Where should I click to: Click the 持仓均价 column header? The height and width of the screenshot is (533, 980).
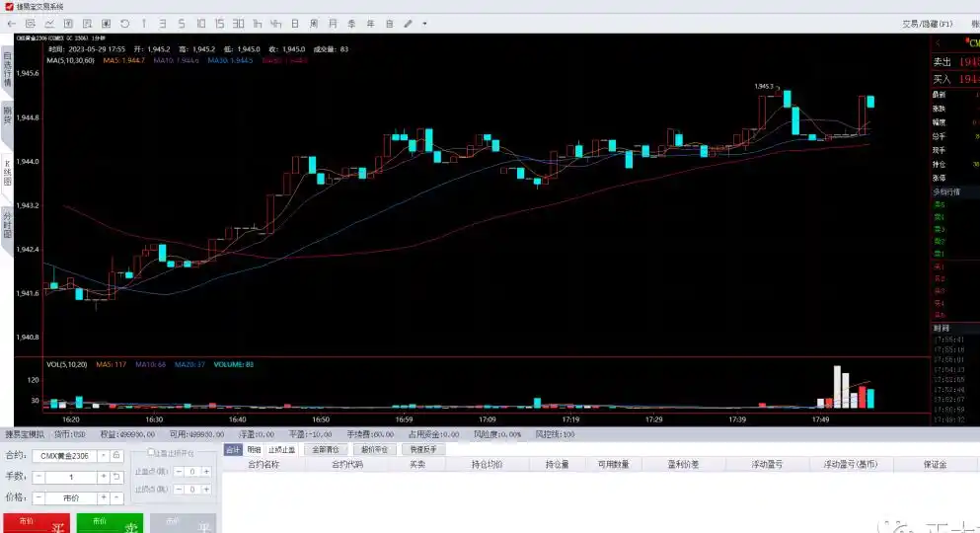pos(487,464)
